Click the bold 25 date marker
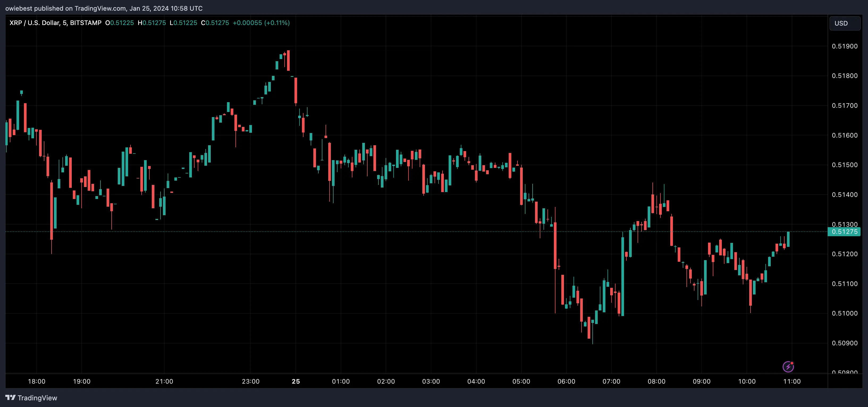 [x=296, y=381]
